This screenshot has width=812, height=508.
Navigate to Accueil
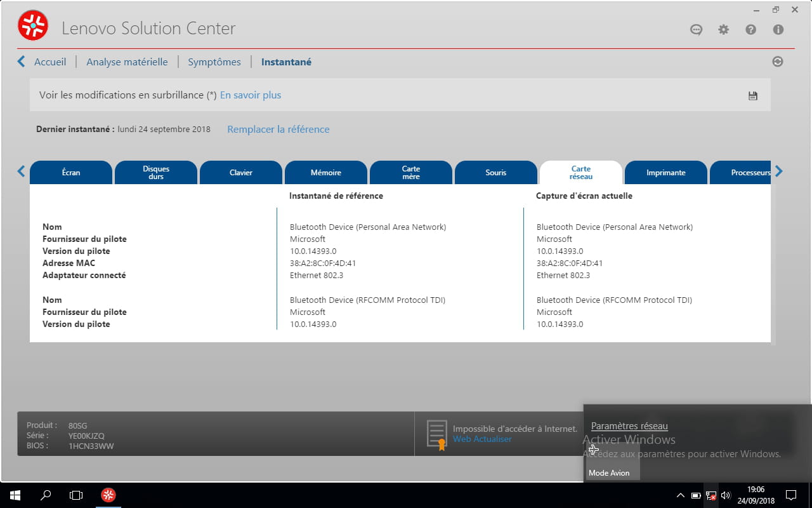50,62
